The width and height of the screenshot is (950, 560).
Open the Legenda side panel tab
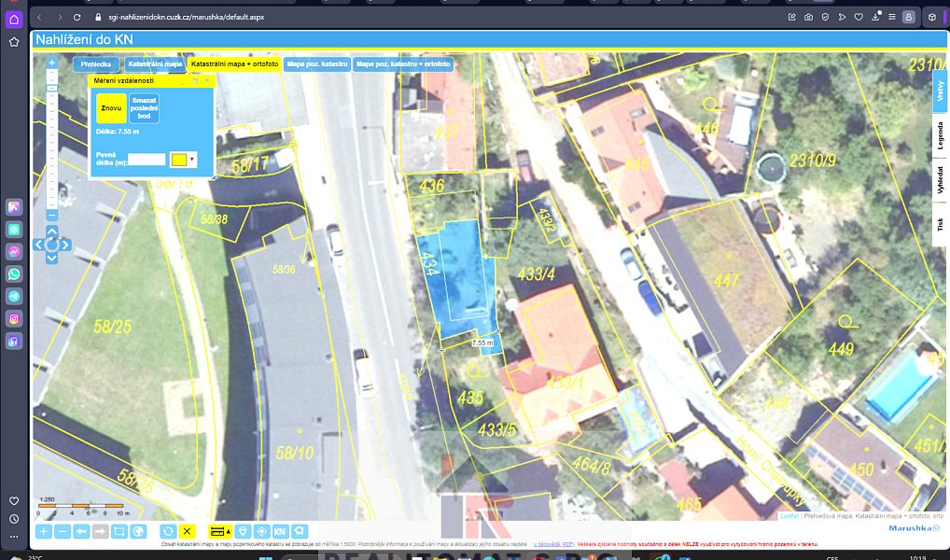pos(940,135)
